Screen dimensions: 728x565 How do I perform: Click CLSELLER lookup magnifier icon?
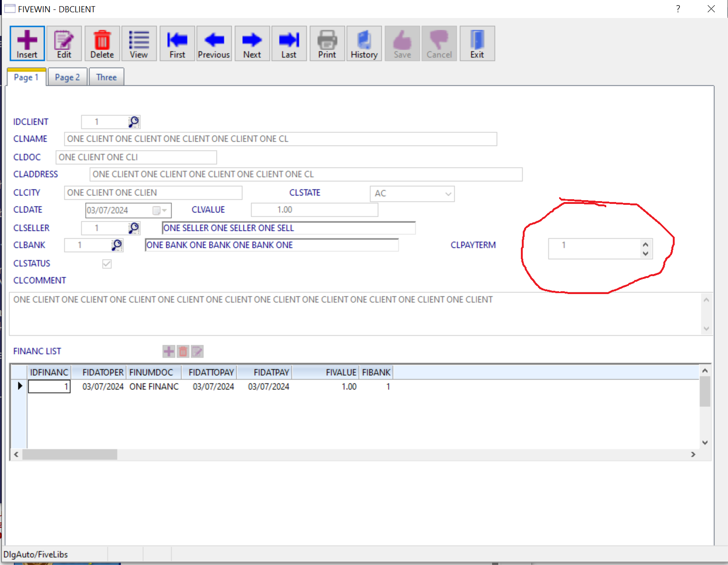pyautogui.click(x=134, y=228)
